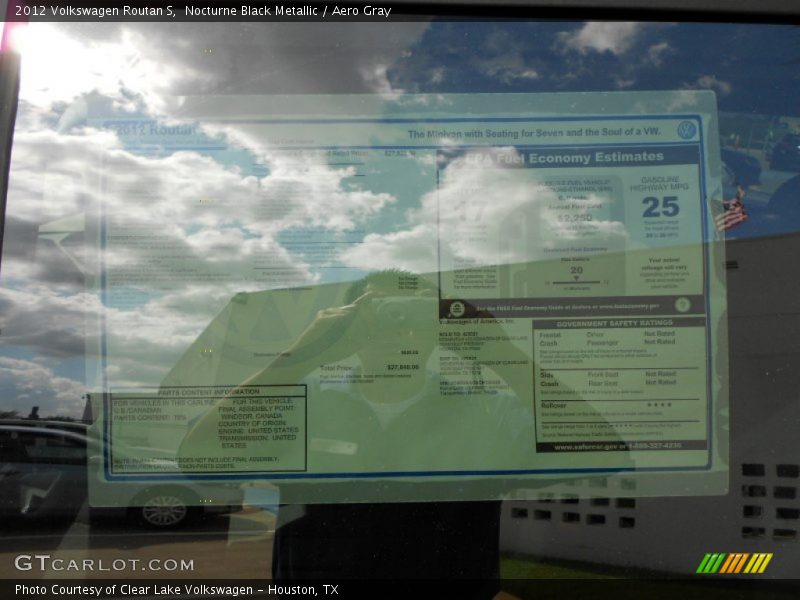The image size is (800, 600).
Task: Click the highway MPG value '25'
Action: tap(661, 207)
